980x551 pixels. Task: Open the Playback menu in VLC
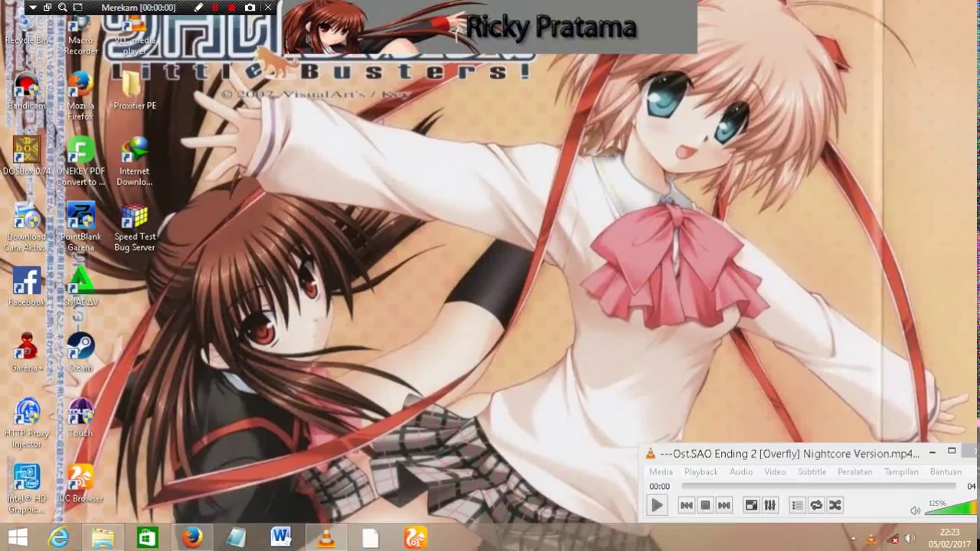tap(701, 471)
